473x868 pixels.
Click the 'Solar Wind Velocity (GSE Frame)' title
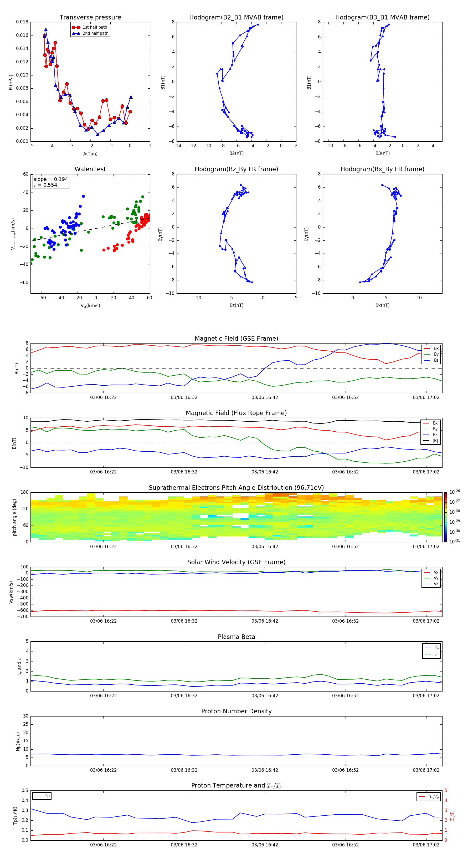pos(236,562)
